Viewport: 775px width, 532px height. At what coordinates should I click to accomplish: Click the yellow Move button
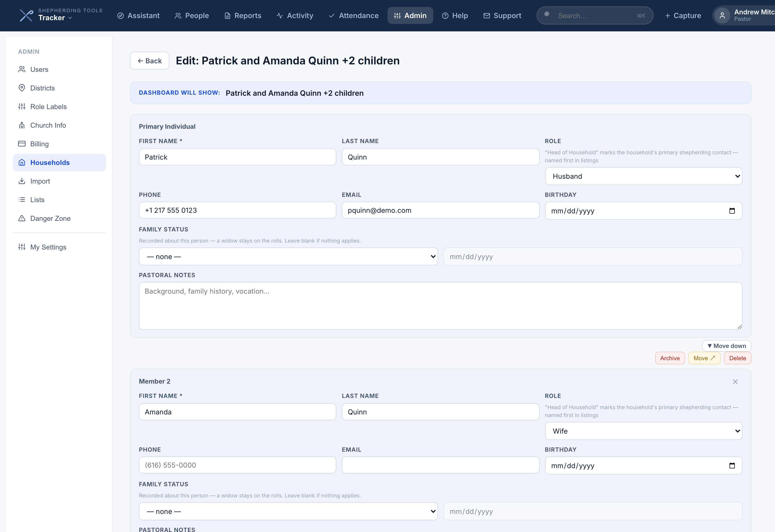click(704, 358)
